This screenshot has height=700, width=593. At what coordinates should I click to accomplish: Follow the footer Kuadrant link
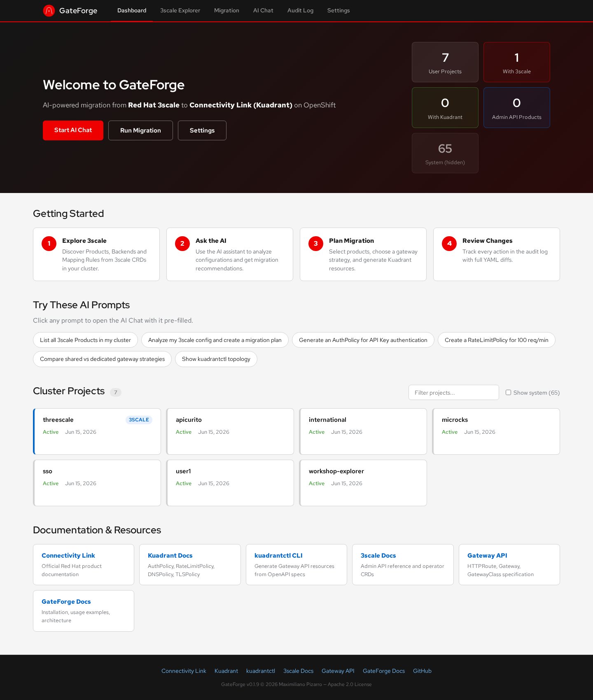tap(226, 671)
